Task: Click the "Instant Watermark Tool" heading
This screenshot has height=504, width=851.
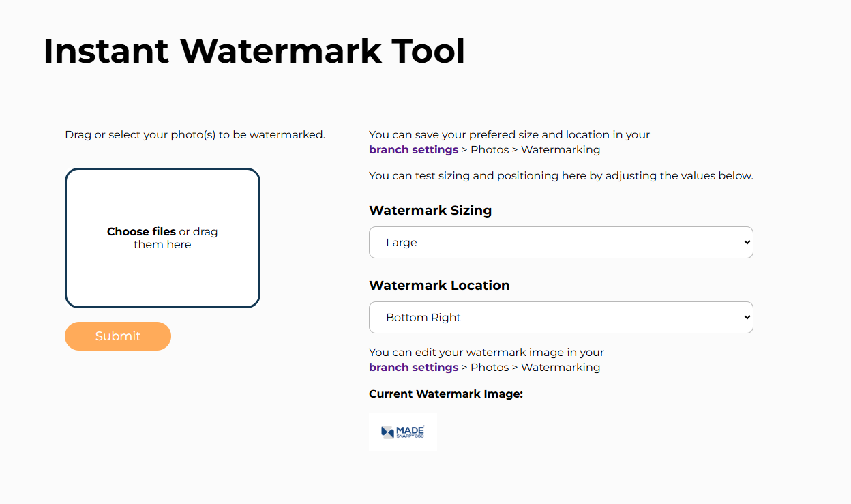Action: tap(254, 51)
